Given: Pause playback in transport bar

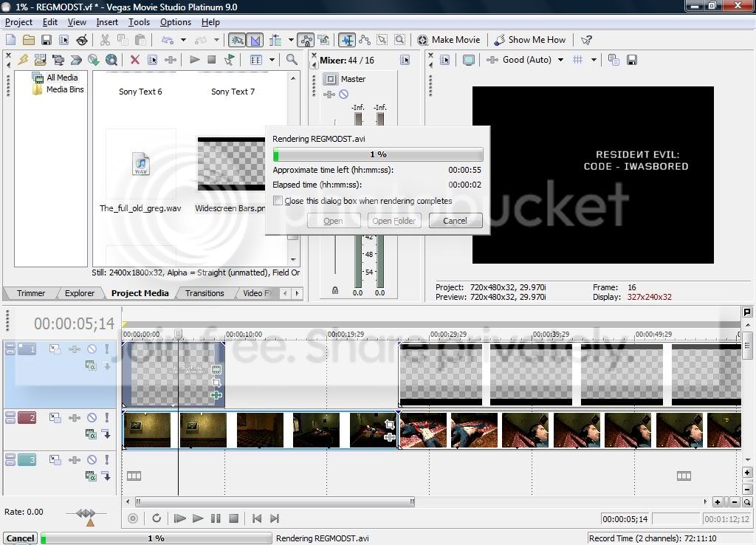Looking at the screenshot, I should coord(216,518).
